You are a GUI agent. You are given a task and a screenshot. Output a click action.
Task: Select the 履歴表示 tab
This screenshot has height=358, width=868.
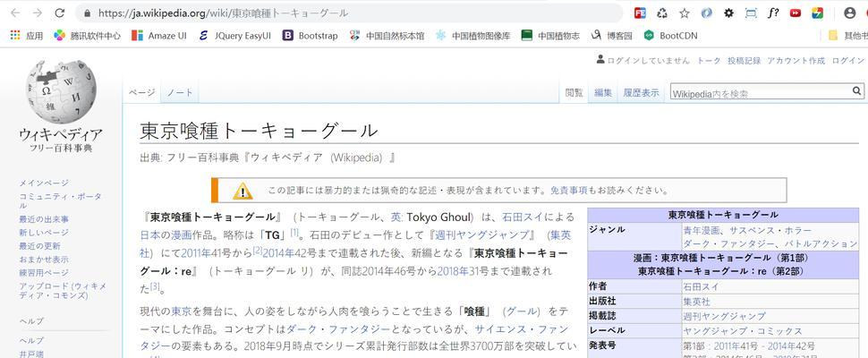click(641, 92)
